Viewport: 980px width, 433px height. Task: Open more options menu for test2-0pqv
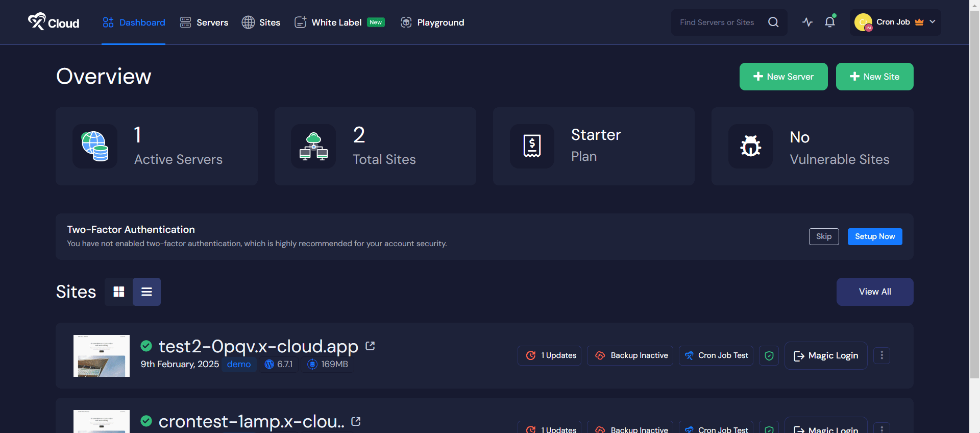881,355
